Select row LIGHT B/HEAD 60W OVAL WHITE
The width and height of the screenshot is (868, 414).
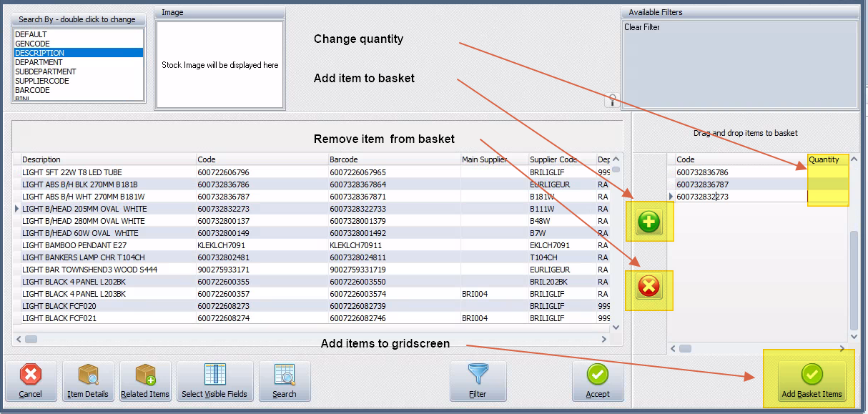(x=311, y=233)
